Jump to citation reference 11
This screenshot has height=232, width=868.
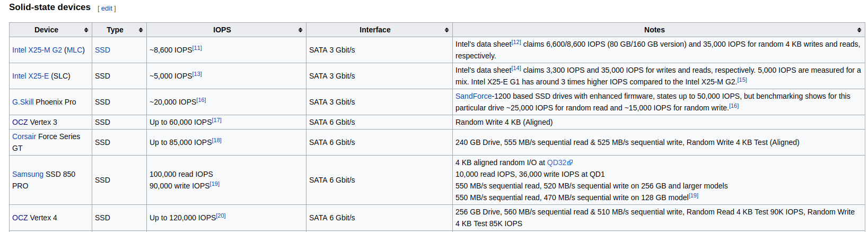coord(197,48)
